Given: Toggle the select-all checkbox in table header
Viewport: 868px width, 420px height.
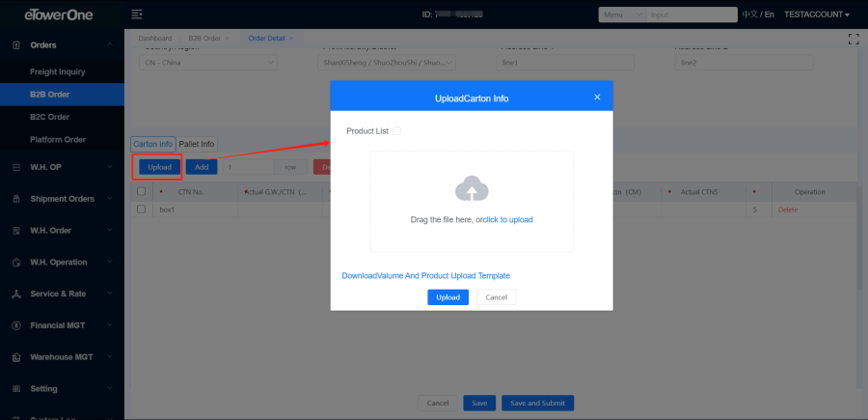Looking at the screenshot, I should click(142, 192).
